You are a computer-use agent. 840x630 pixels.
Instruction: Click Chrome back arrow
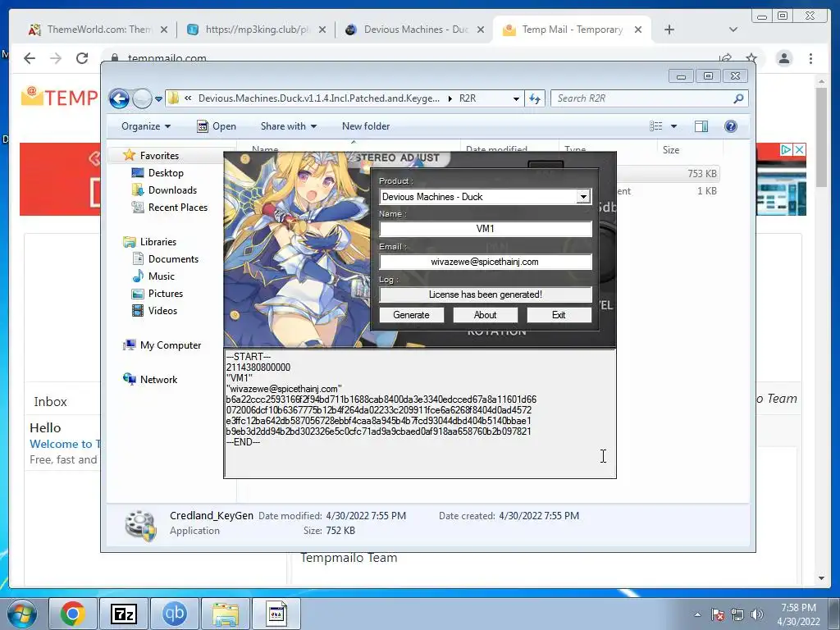[30, 58]
